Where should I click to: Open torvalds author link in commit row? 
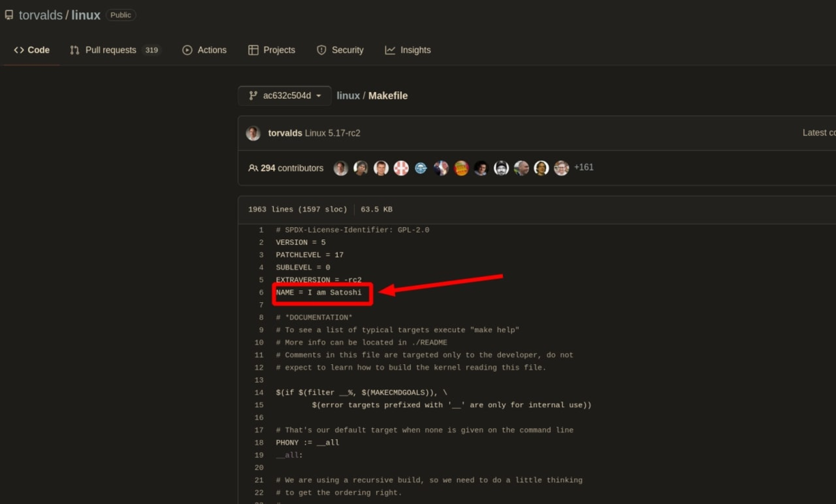285,133
